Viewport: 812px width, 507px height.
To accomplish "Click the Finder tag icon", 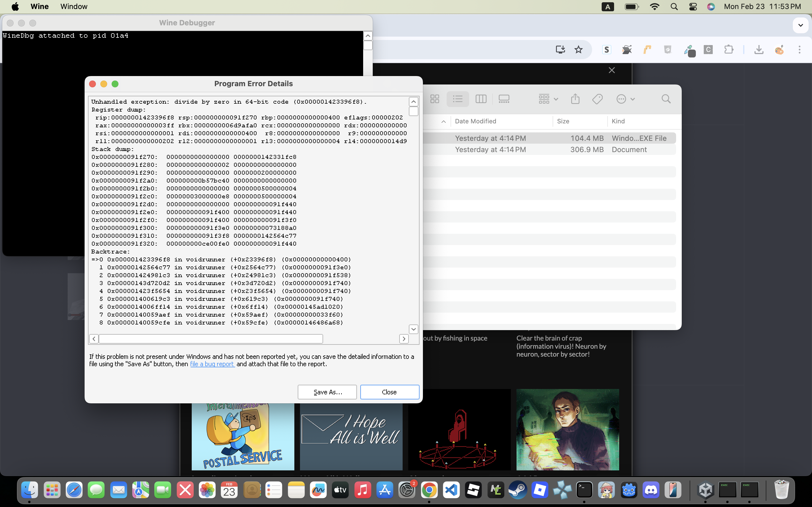I will coord(597,99).
